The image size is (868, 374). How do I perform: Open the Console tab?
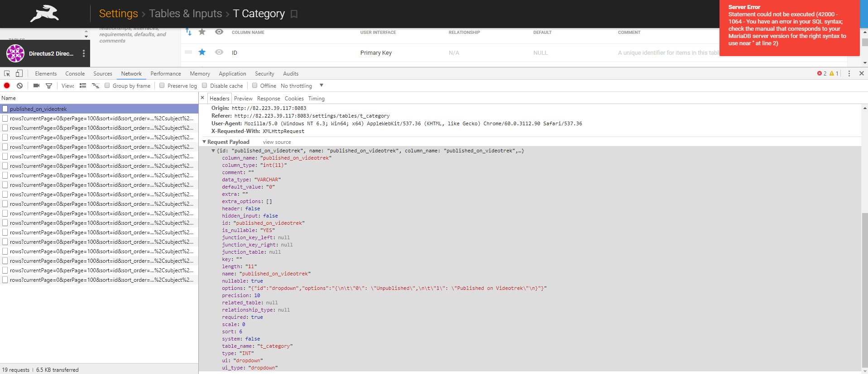(x=75, y=73)
